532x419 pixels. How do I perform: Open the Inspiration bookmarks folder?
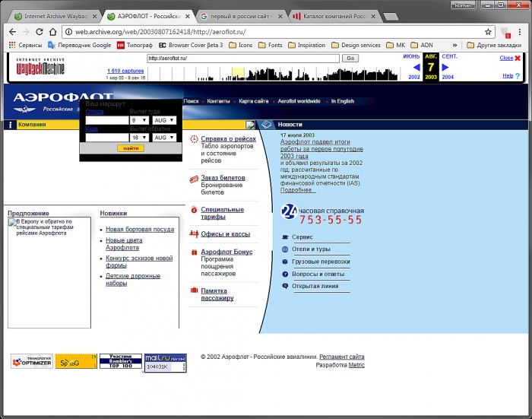(307, 45)
